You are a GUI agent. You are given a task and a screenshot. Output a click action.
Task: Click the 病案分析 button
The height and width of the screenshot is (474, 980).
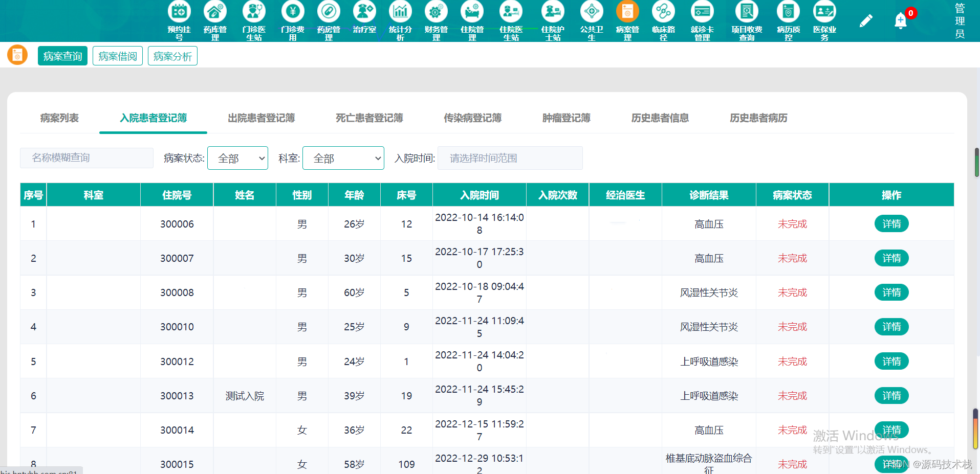coord(172,56)
